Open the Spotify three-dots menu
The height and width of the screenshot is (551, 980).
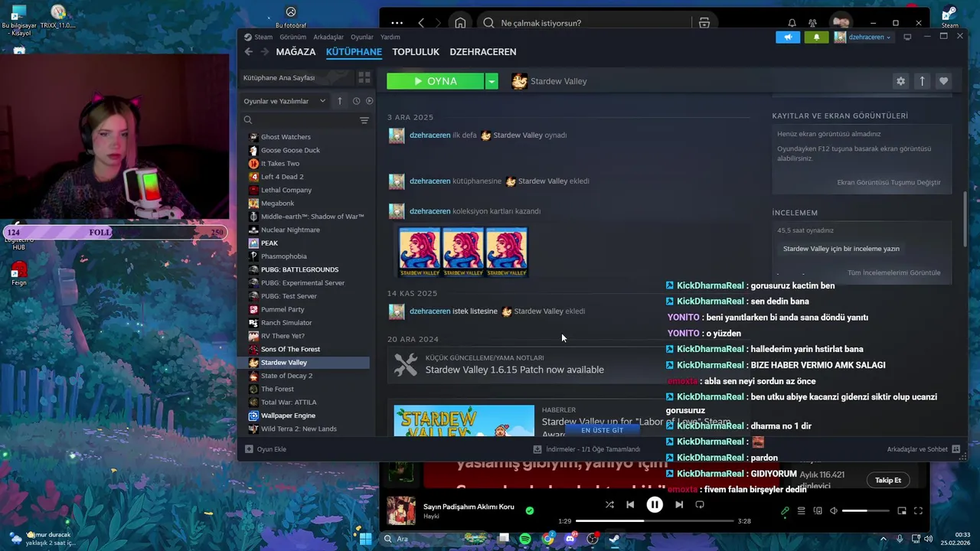tap(397, 23)
